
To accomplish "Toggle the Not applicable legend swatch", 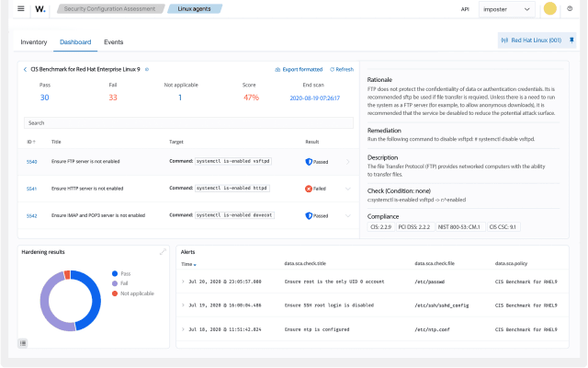I will (x=115, y=293).
